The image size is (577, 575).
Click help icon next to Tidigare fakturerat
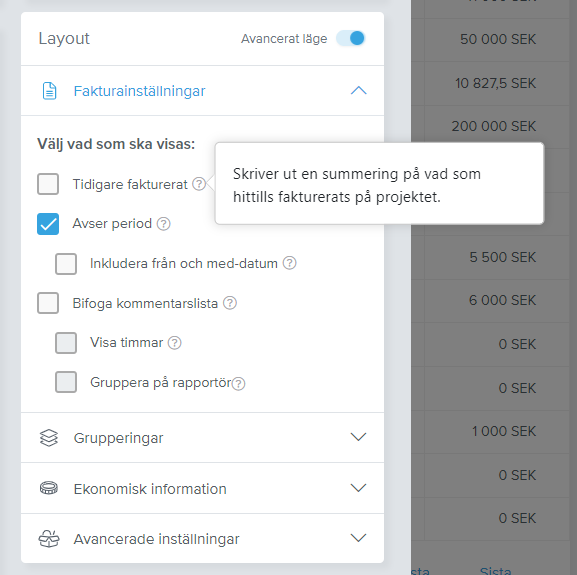pos(199,184)
